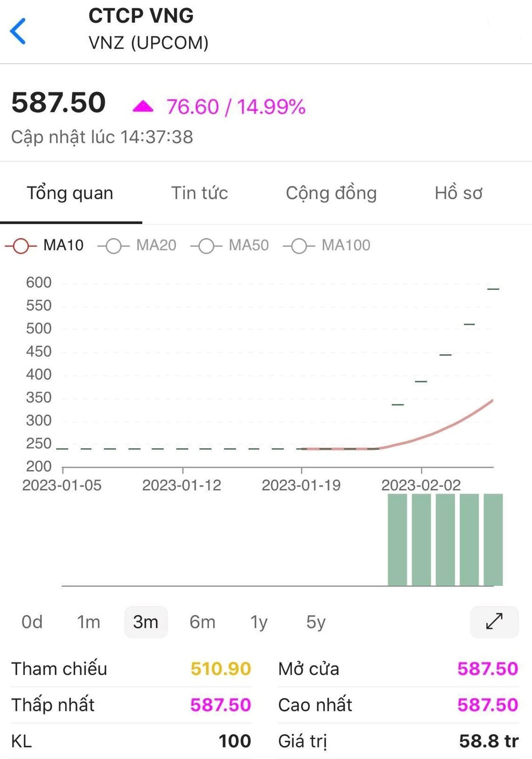Image resolution: width=532 pixels, height=759 pixels.
Task: Enable the MA100 moving average line
Action: [327, 245]
